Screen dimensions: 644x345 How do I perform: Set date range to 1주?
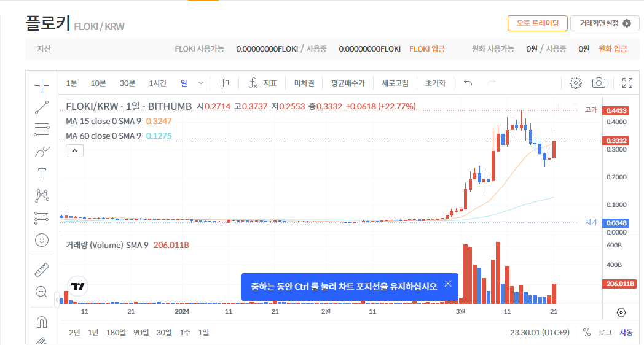tap(185, 332)
